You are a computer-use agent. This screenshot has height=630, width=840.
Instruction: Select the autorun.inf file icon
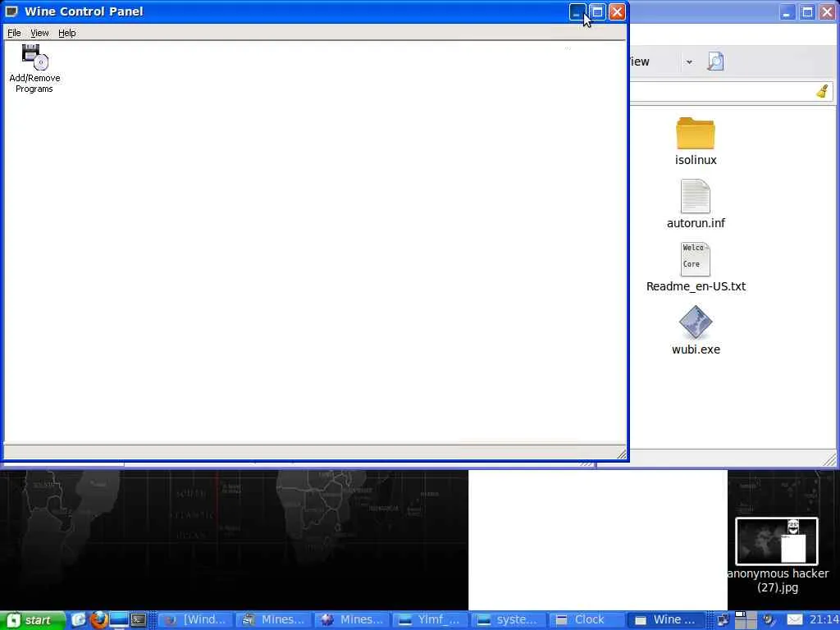[696, 197]
